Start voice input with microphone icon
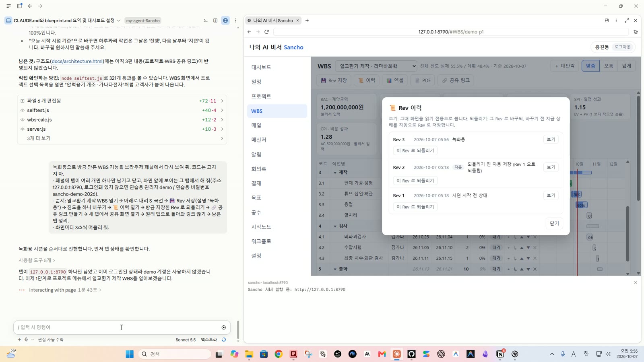Viewport: 644px width, 362px height. (26, 339)
